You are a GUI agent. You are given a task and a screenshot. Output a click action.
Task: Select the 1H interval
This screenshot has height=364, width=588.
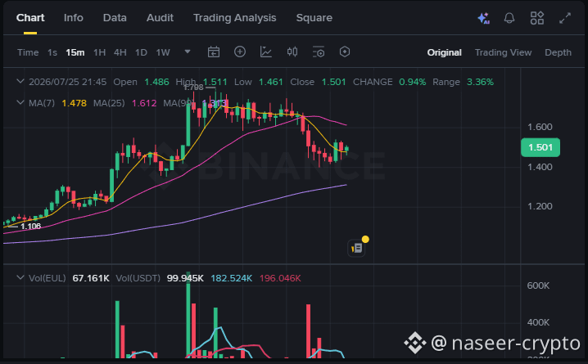[x=99, y=52]
